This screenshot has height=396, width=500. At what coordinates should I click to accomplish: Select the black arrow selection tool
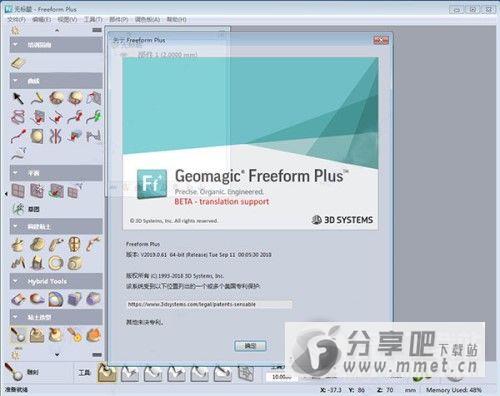point(18,98)
